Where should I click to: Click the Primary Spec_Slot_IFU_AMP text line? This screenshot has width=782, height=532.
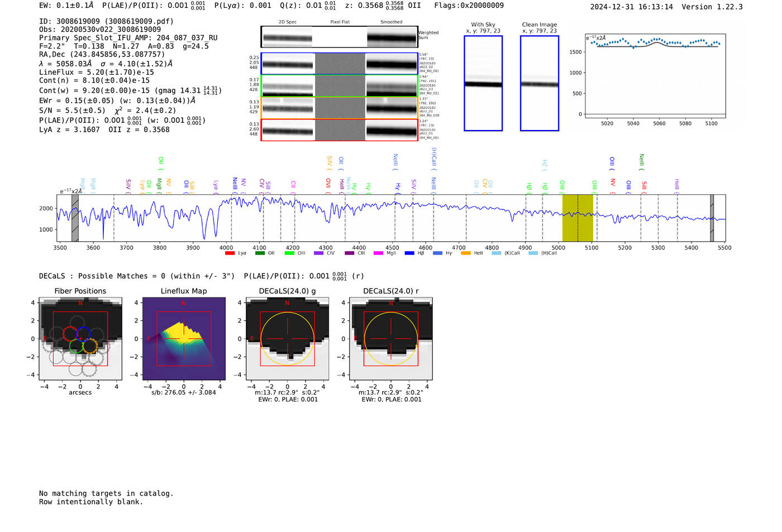[128, 38]
